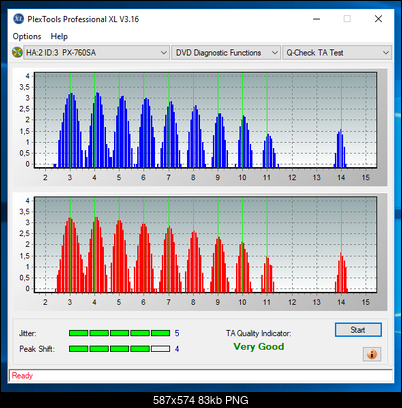The width and height of the screenshot is (402, 408).
Task: Click the Very Good quality result text
Action: 259,347
